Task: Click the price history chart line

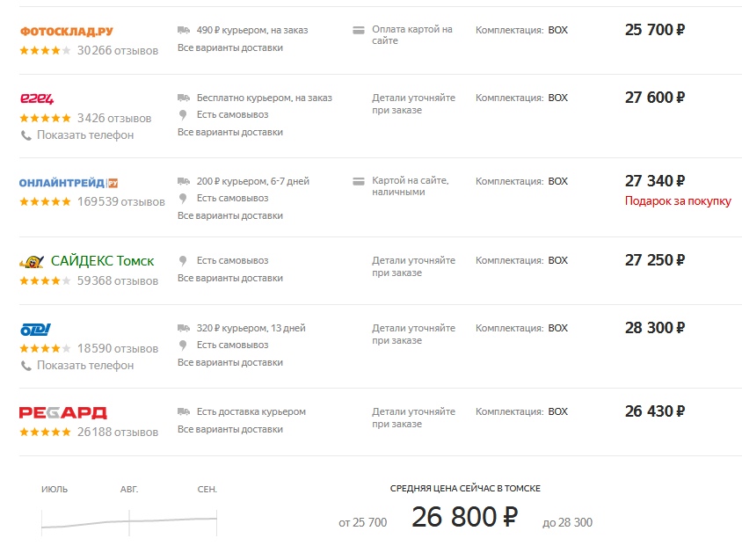Action: pos(128,521)
